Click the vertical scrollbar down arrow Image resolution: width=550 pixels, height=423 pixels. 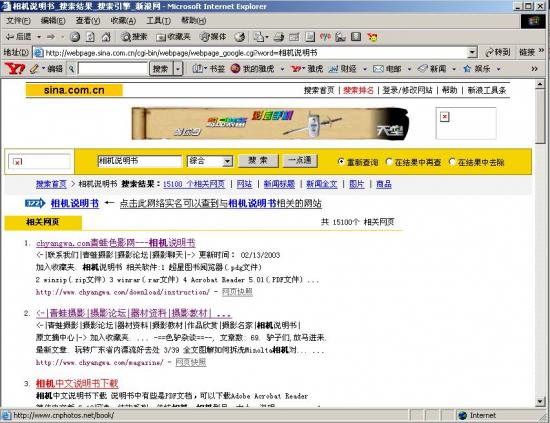tap(540, 401)
